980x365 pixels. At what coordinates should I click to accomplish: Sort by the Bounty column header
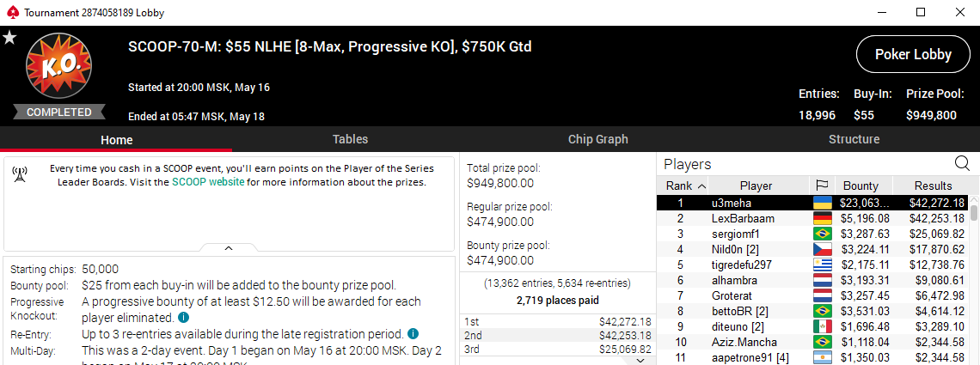[x=861, y=186]
